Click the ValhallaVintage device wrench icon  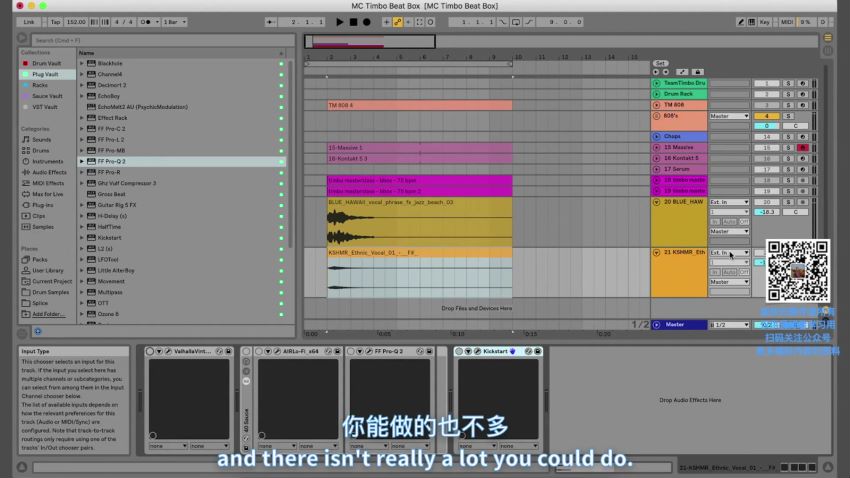[169, 351]
